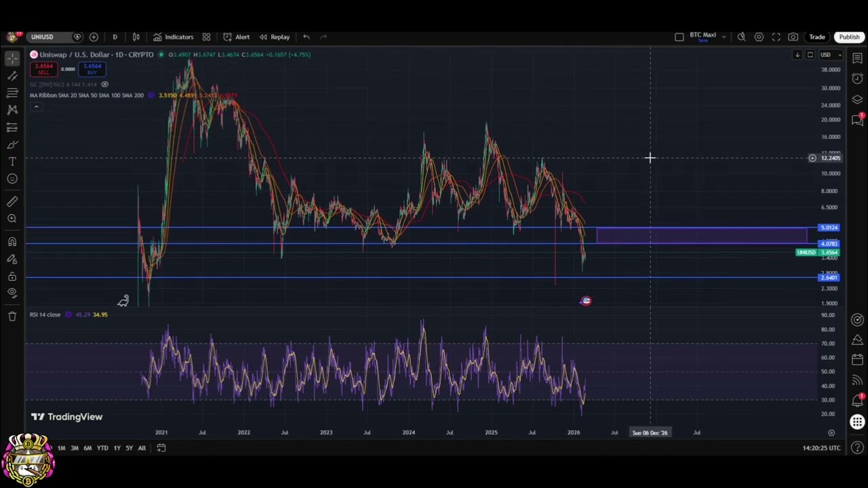Select the YTD date range

tap(102, 448)
